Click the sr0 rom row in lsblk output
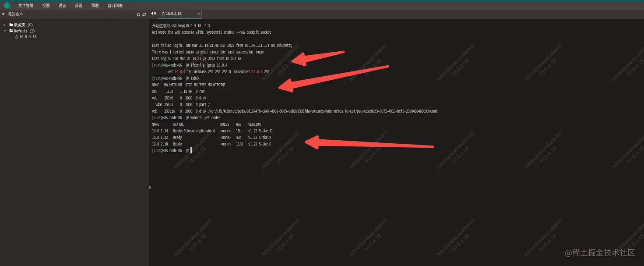Viewport: 644px width, 266px height. (178, 92)
